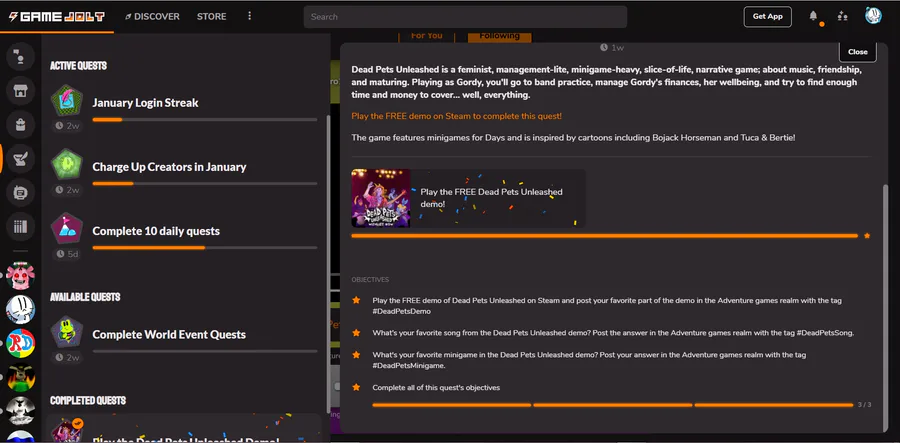Viewport: 900px width, 443px height.
Task: Close the quest details panel
Action: point(858,51)
